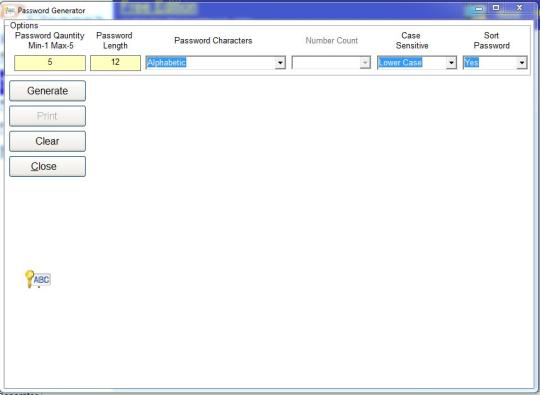Click the Password Qauntity Min-1 Max-5 label
This screenshot has height=395, width=540.
[50, 41]
